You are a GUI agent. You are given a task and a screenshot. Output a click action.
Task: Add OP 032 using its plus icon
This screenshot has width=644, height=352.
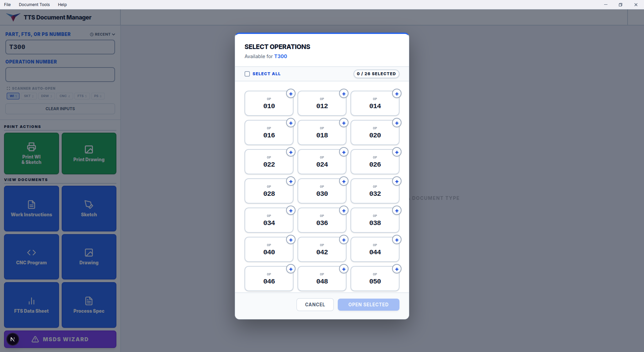pos(397,181)
